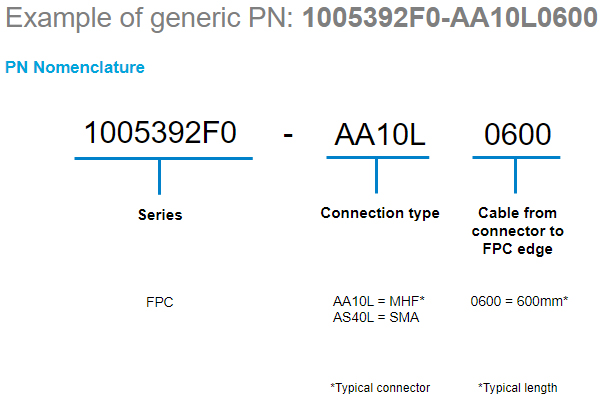Click the *Typical connector footnote
Viewport: 602px width, 410px height.
[x=380, y=388]
